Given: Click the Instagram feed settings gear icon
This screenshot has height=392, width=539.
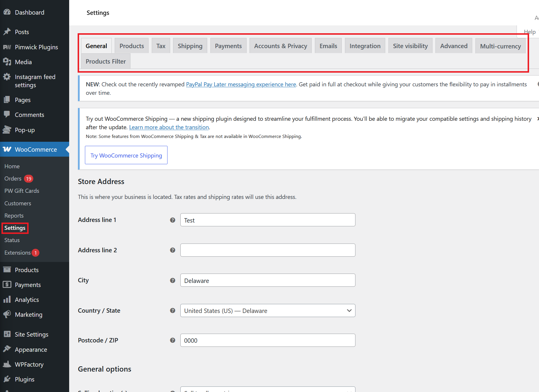Looking at the screenshot, I should (7, 77).
